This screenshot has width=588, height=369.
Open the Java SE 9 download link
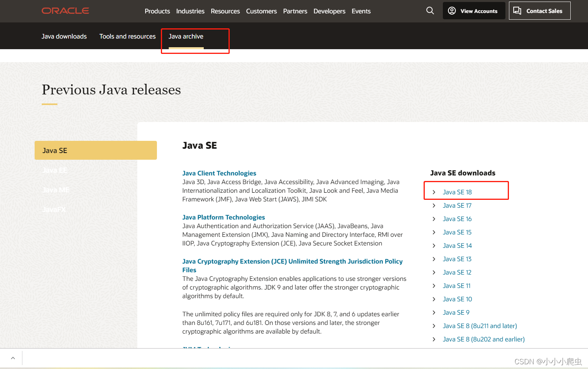tap(456, 312)
